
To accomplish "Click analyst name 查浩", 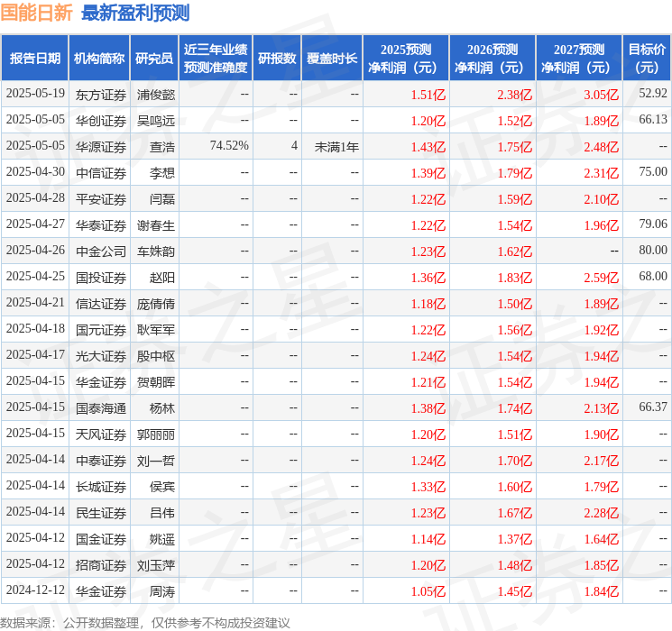I will point(162,147).
